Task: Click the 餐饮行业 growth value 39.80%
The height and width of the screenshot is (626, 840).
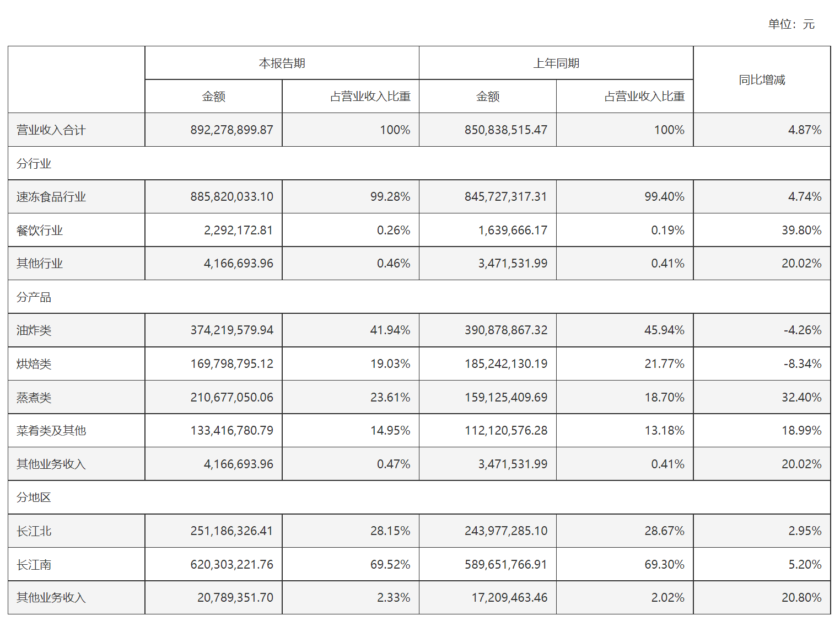Action: pyautogui.click(x=801, y=231)
